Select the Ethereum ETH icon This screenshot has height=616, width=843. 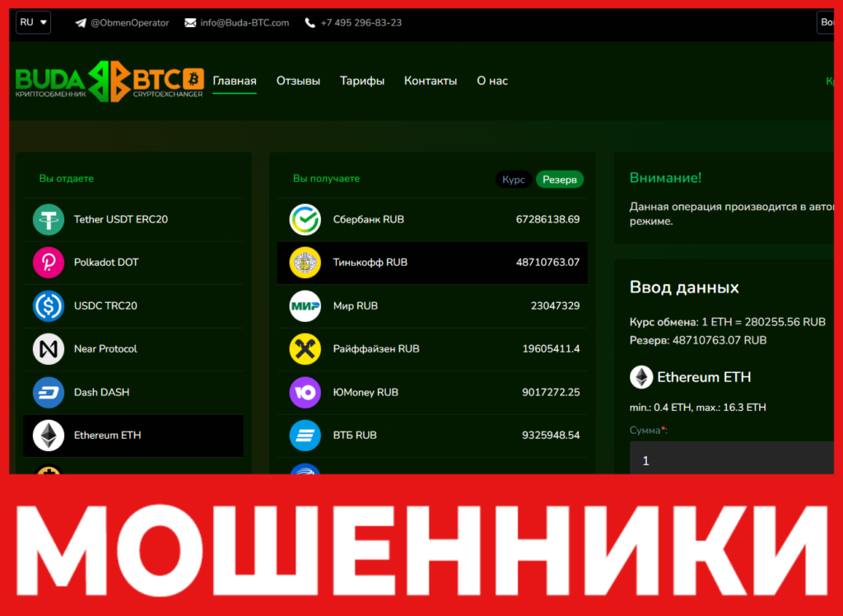[49, 436]
